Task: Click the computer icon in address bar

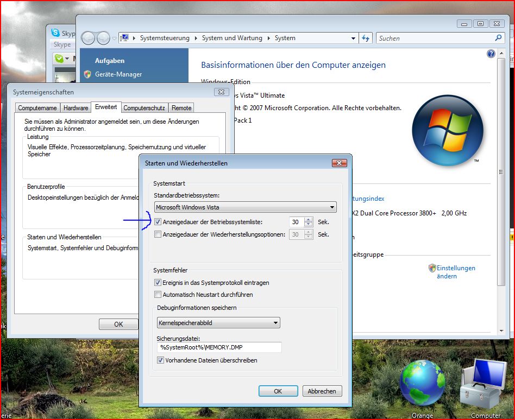Action: [x=124, y=38]
